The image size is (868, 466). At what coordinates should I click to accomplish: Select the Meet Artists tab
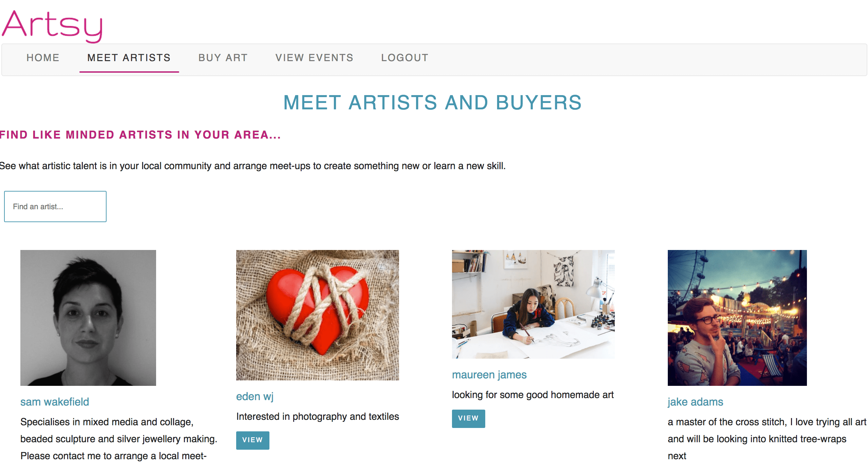(x=129, y=58)
